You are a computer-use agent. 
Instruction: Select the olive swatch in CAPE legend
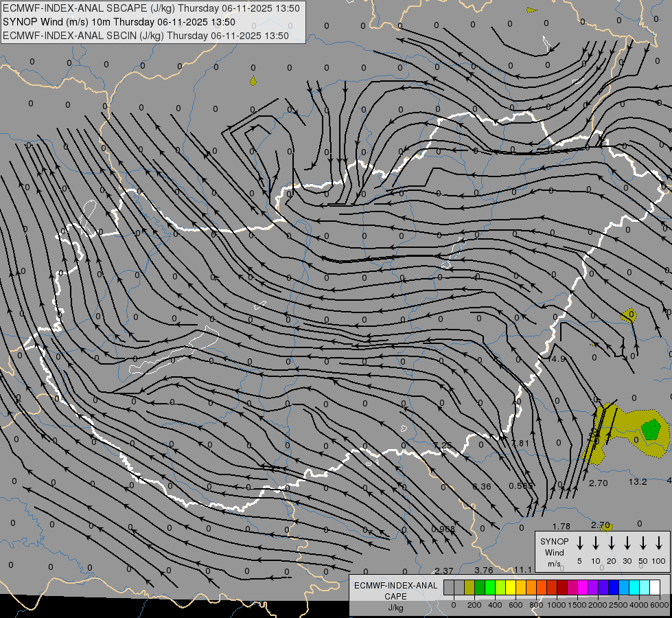pyautogui.click(x=470, y=587)
